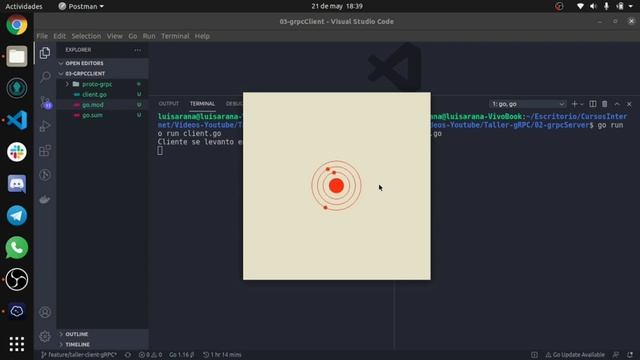This screenshot has height=360, width=640.
Task: Click Go 1.16 version status item
Action: point(182,355)
